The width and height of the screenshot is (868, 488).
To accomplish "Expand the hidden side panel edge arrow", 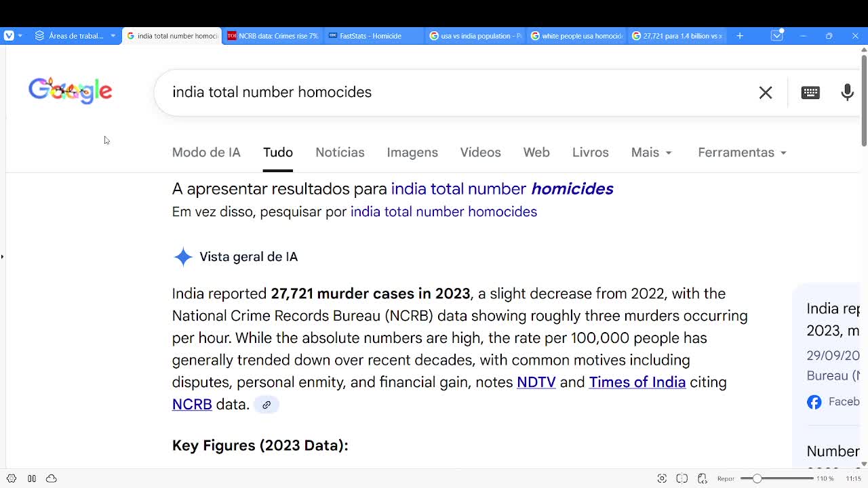I will click(x=2, y=257).
